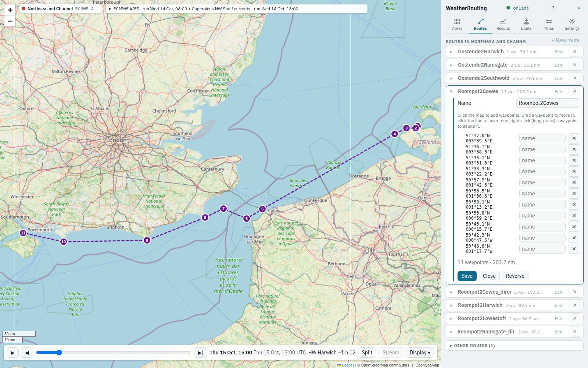Open the Boats tab
The height and width of the screenshot is (368, 588).
pos(526,24)
